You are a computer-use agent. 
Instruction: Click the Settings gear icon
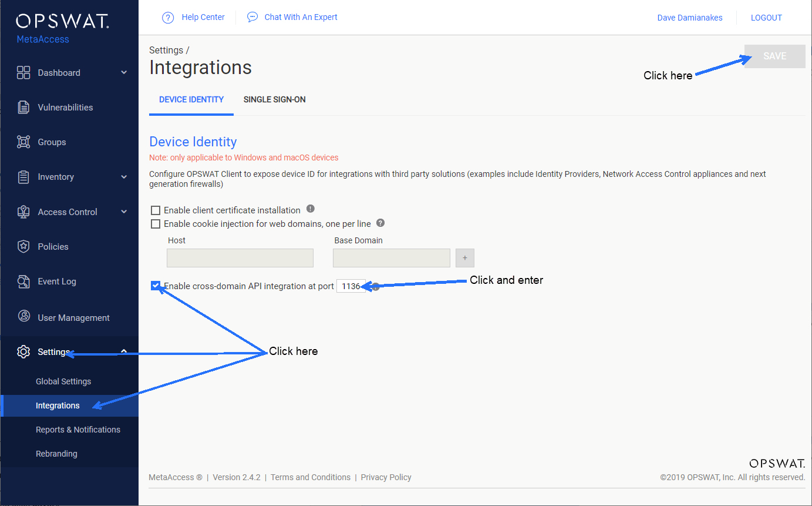(x=23, y=352)
